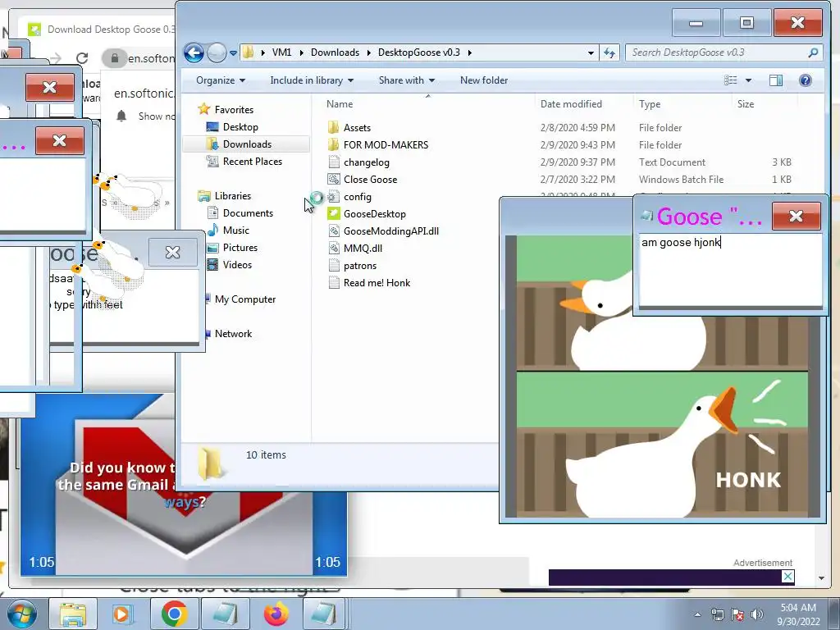Refresh the DesktopGoose v0.3 folder
This screenshot has height=630, width=840.
pyautogui.click(x=609, y=52)
